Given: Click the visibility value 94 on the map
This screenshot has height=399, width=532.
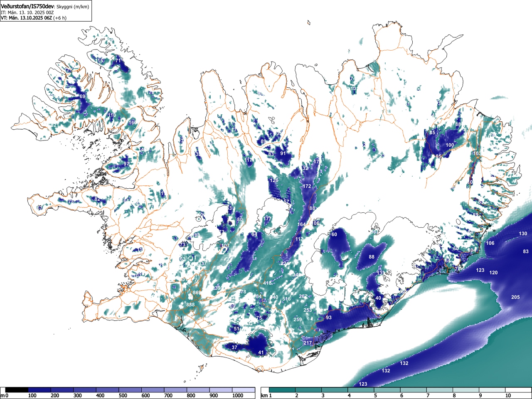Looking at the screenshot, I should tap(254, 234).
